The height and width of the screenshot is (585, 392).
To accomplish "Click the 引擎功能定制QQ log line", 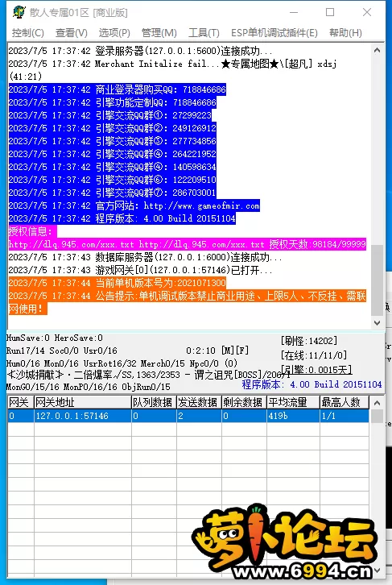I will point(112,102).
